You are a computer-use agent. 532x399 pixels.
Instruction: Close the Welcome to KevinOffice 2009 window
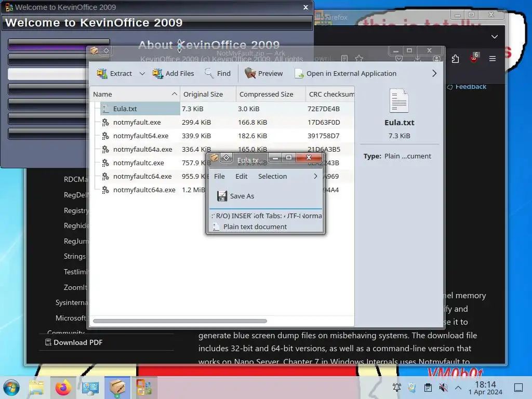coord(305,7)
